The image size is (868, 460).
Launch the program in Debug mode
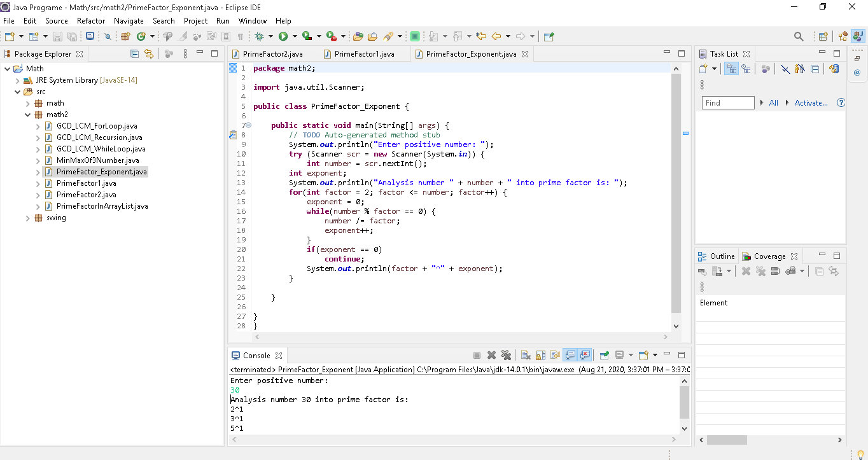click(x=259, y=36)
